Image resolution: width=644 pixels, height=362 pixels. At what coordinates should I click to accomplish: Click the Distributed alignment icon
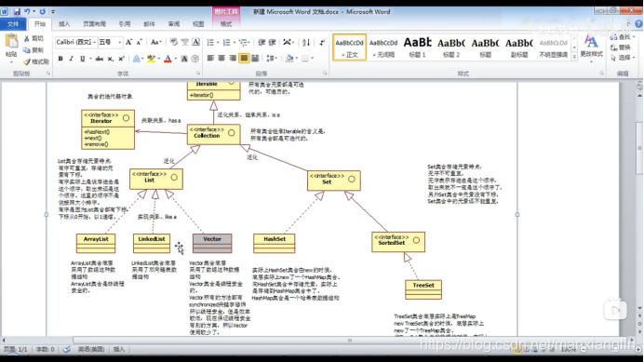coord(255,59)
